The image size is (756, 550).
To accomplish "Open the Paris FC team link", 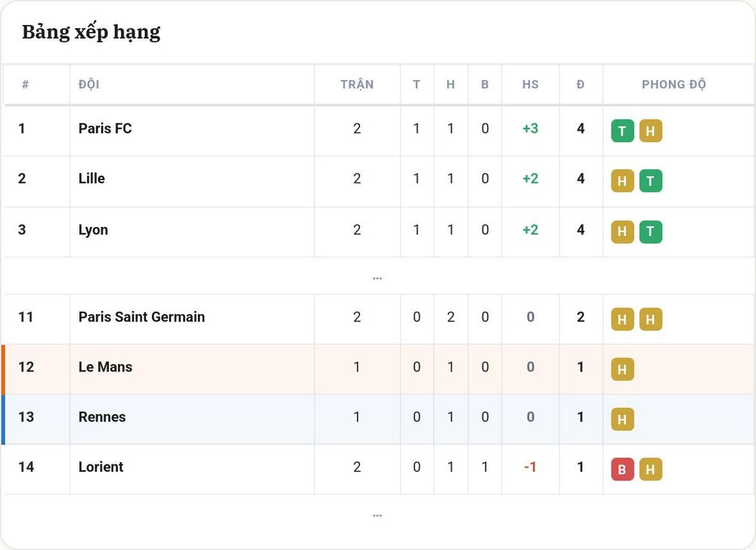I will click(x=105, y=129).
